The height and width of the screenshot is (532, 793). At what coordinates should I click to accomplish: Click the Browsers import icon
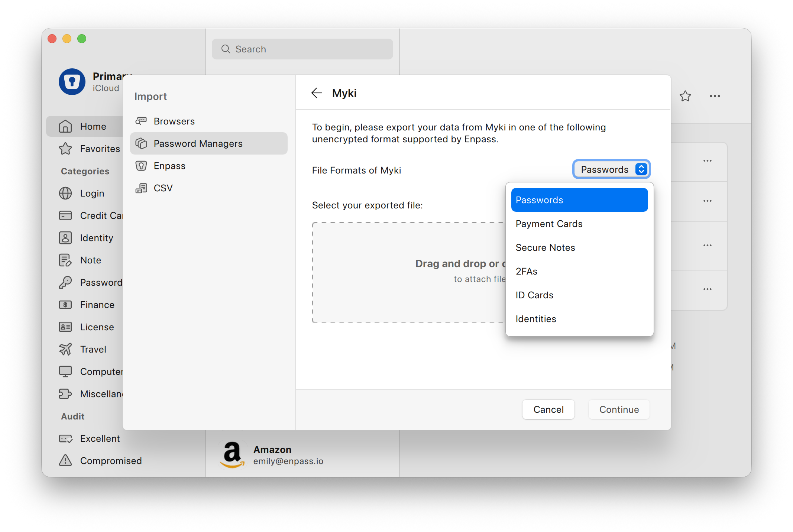click(141, 121)
